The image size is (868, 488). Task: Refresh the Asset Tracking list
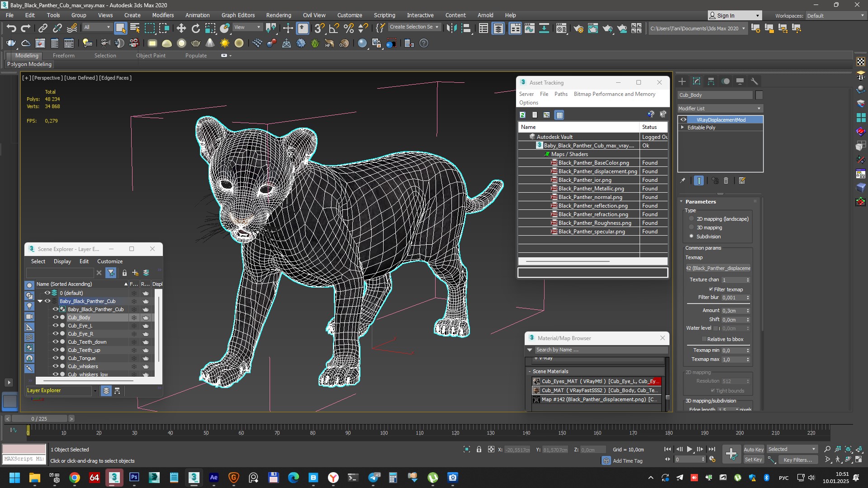[522, 115]
